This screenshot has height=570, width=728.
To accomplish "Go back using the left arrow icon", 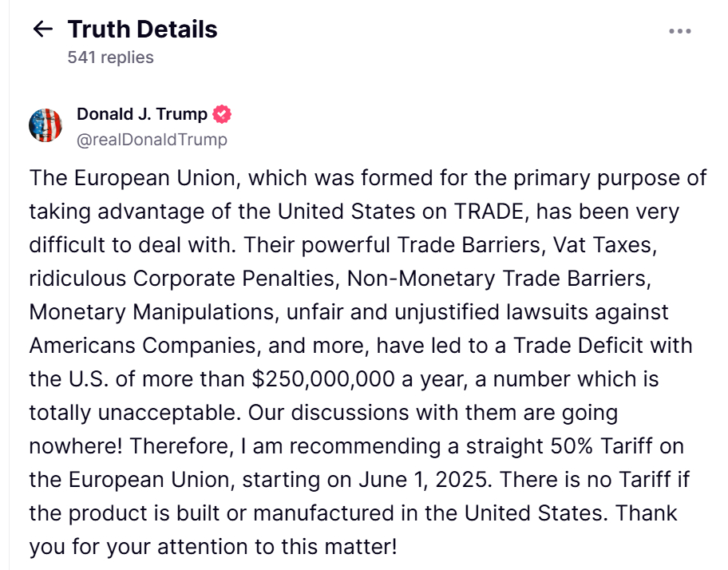I will pos(43,30).
